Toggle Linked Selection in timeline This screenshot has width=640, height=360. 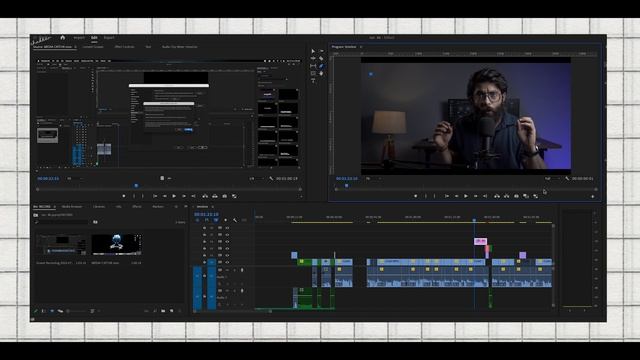(216, 220)
